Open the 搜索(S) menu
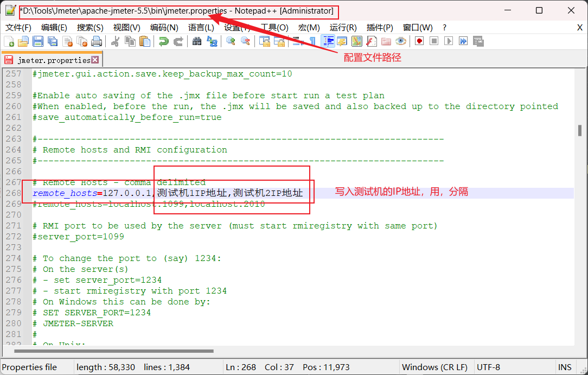The height and width of the screenshot is (375, 588). pos(90,28)
